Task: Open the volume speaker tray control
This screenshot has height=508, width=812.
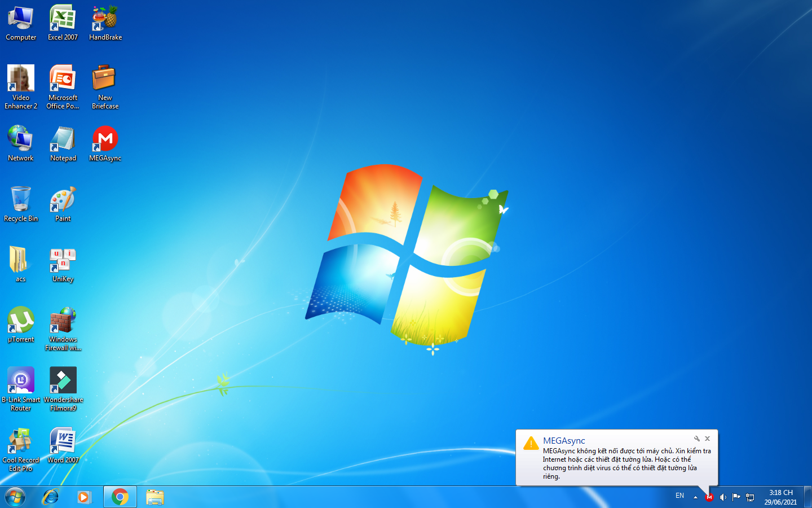Action: 723,497
